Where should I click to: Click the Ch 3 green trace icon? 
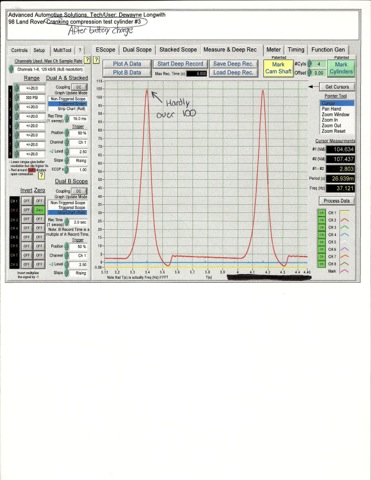pos(344,227)
